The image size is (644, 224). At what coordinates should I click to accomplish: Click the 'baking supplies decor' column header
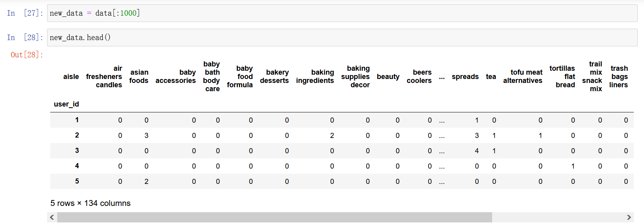(356, 77)
